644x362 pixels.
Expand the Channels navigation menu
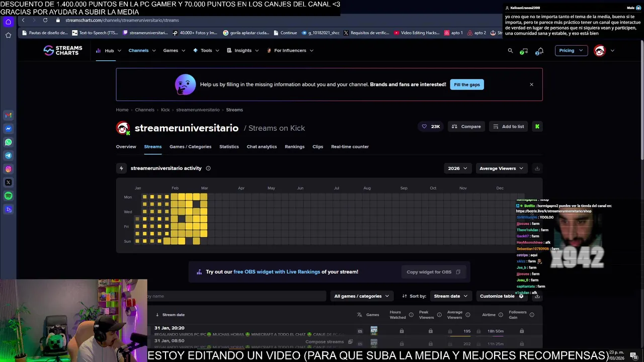142,51
